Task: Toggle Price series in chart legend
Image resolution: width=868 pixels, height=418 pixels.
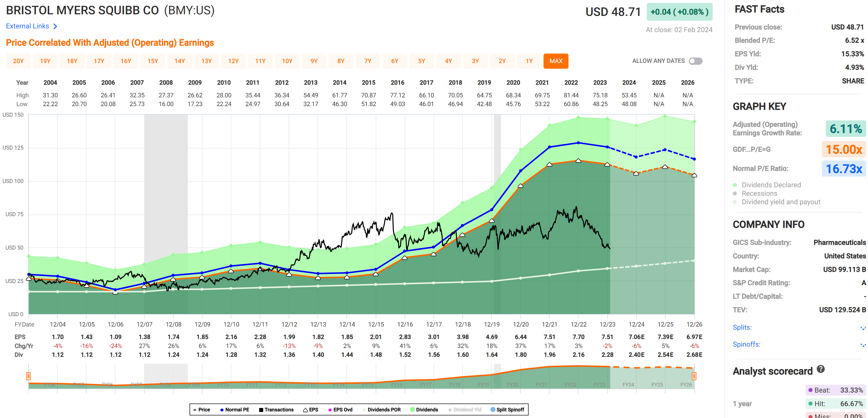Action: 202,410
